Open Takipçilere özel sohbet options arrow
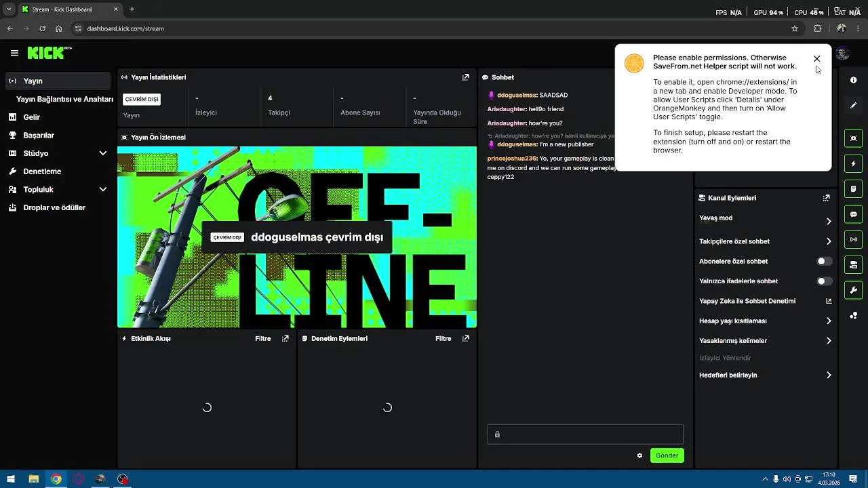This screenshot has width=868, height=488. (829, 241)
